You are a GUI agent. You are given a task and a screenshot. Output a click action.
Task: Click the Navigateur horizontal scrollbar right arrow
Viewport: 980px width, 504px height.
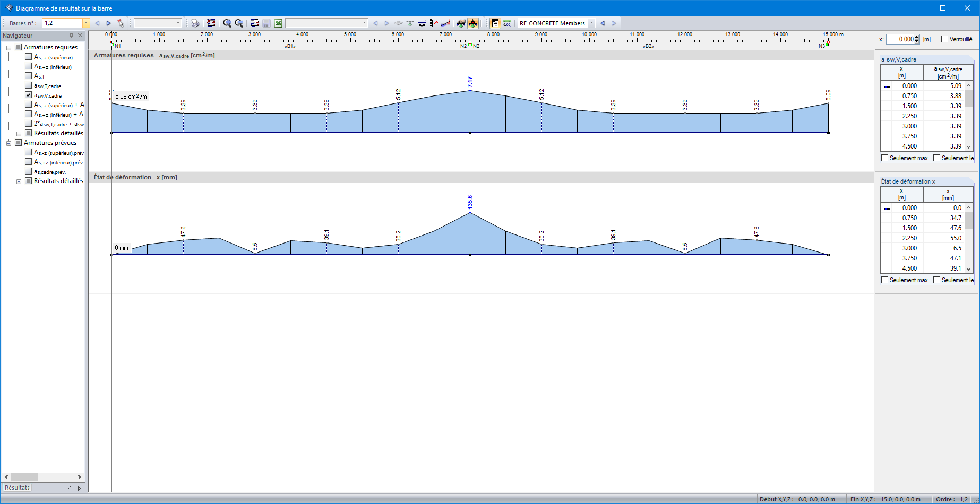[80, 477]
